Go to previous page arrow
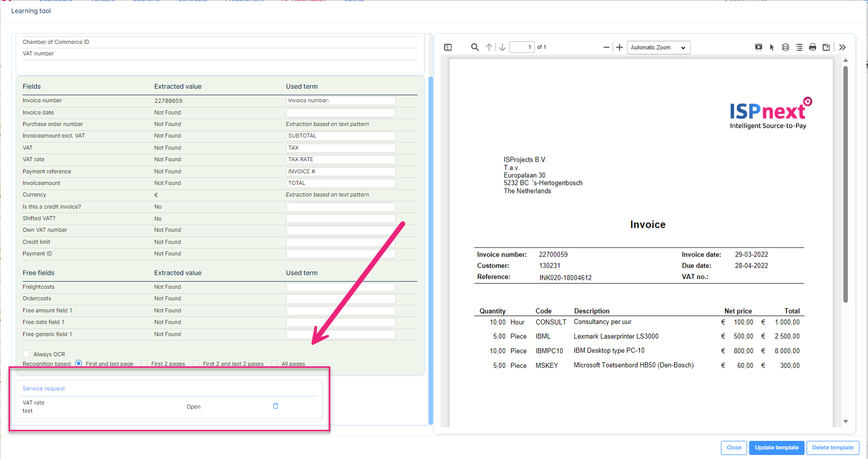 coord(489,47)
